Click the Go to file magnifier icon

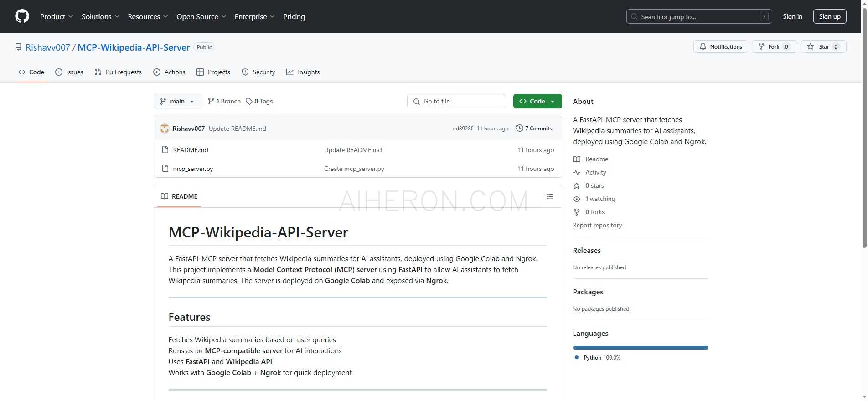tap(416, 101)
